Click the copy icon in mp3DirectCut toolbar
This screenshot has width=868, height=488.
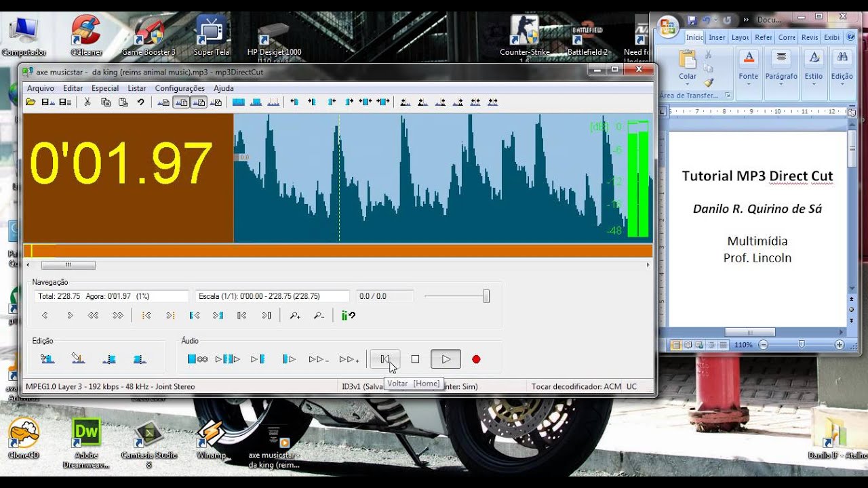tap(106, 102)
